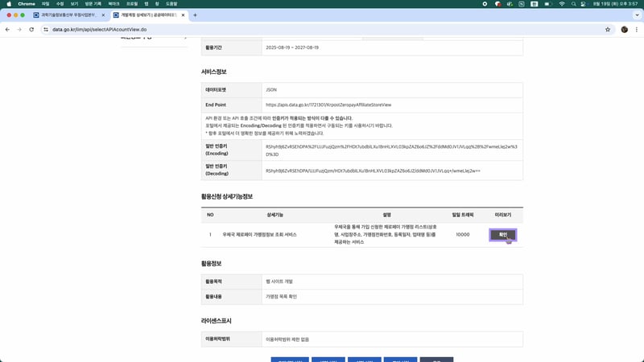644x362 pixels.
Task: Click the menu bar date and time
Action: pyautogui.click(x=615, y=4)
